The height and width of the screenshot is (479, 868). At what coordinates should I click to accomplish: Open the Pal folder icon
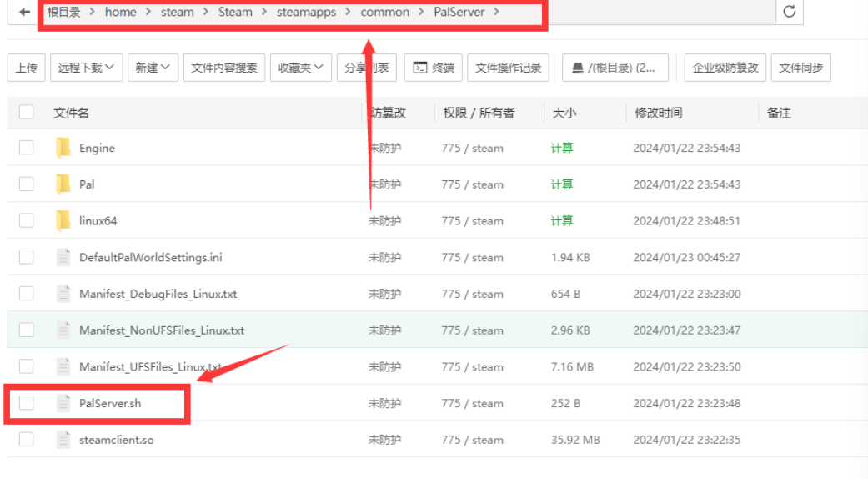63,184
